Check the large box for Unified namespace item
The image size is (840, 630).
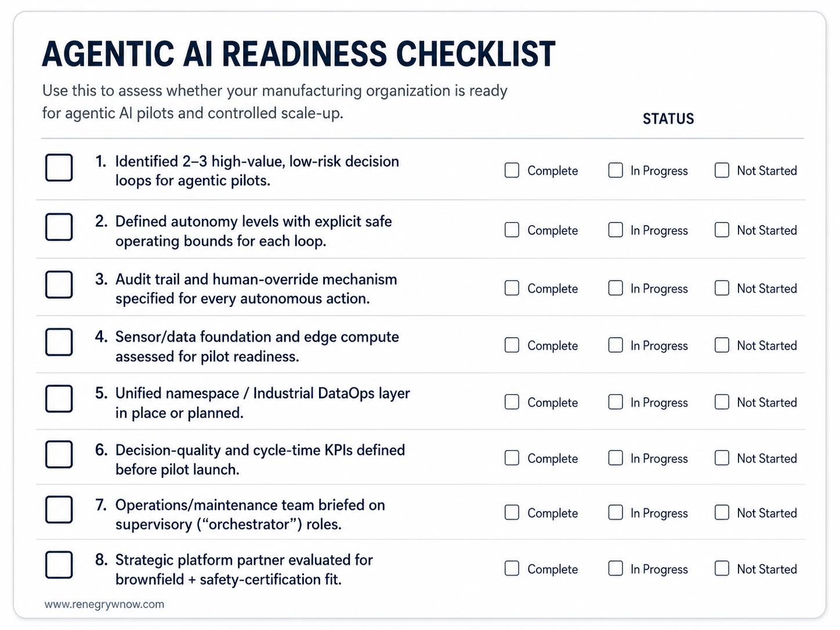coord(59,399)
